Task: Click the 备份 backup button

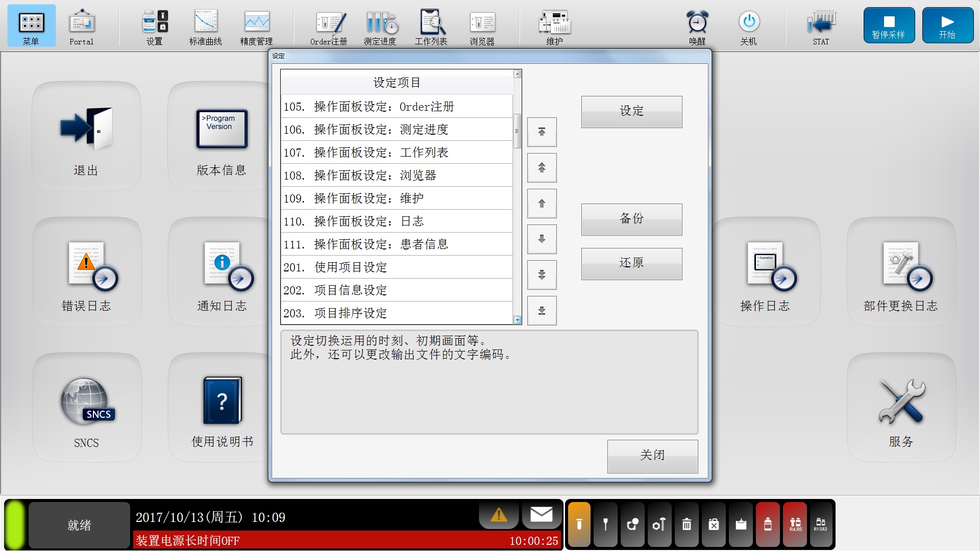Action: 631,219
